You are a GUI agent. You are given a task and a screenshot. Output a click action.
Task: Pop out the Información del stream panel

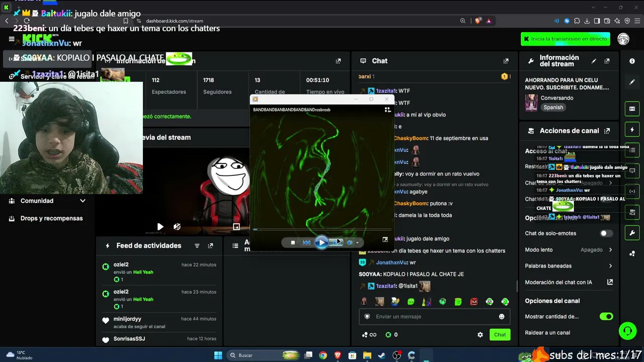(607, 61)
